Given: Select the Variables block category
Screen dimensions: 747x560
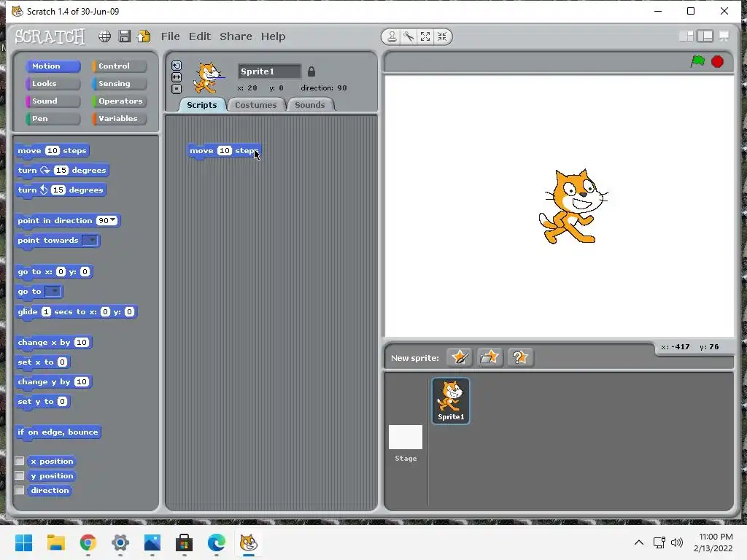Looking at the screenshot, I should click(x=119, y=119).
